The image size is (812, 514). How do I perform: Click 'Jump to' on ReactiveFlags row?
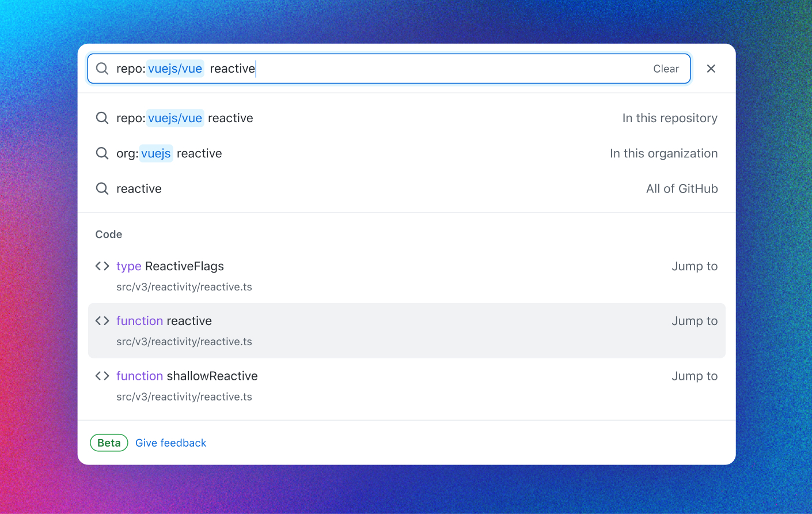(695, 266)
